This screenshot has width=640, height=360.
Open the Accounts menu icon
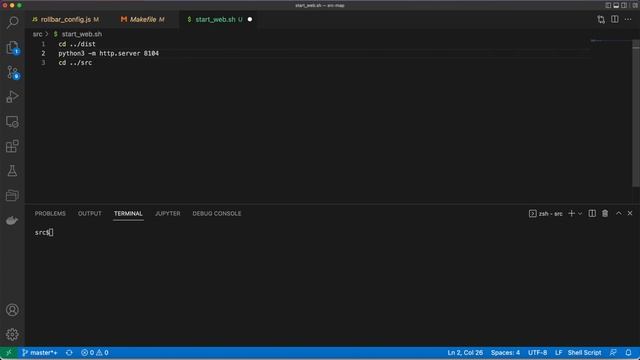pos(12,310)
